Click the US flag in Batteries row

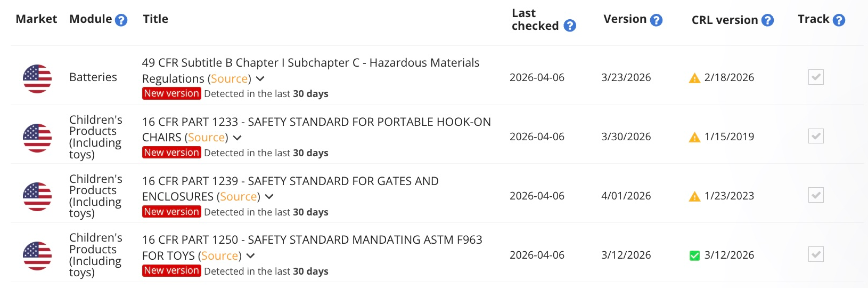point(37,79)
